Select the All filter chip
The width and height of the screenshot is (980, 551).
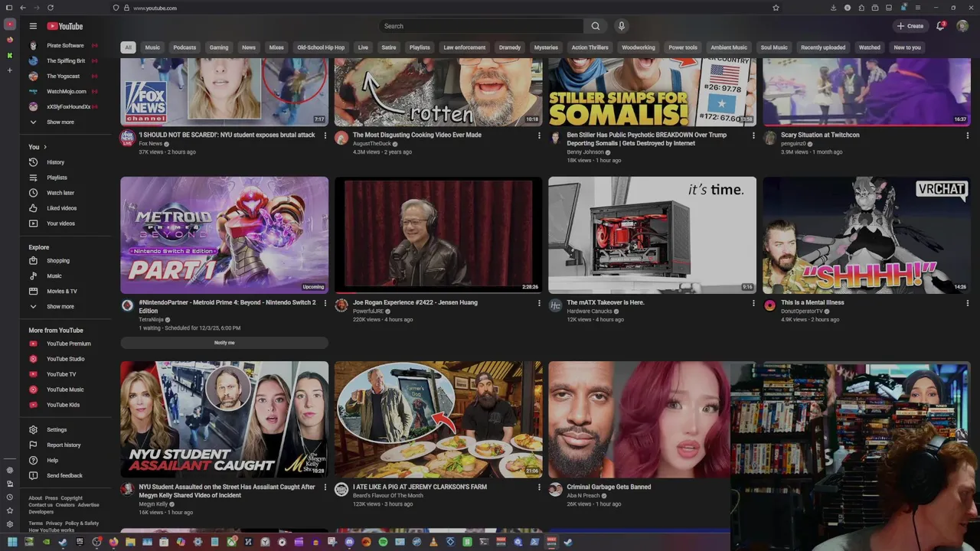pyautogui.click(x=128, y=47)
